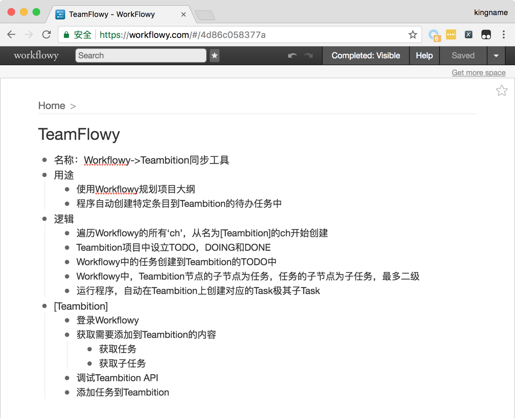Click inside the Search field

141,55
